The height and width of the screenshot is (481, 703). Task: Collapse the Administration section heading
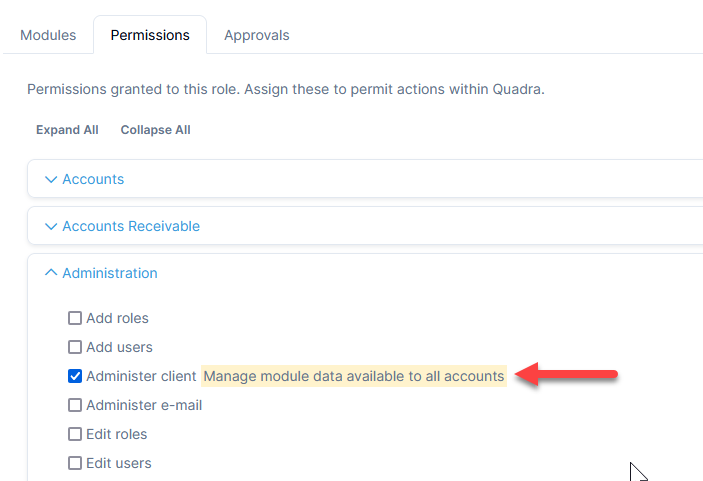[x=110, y=273]
